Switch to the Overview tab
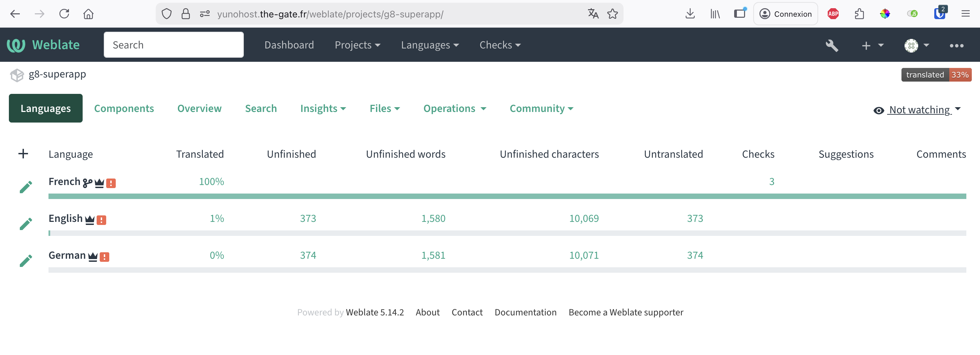Viewport: 980px width, 355px height. (x=199, y=109)
